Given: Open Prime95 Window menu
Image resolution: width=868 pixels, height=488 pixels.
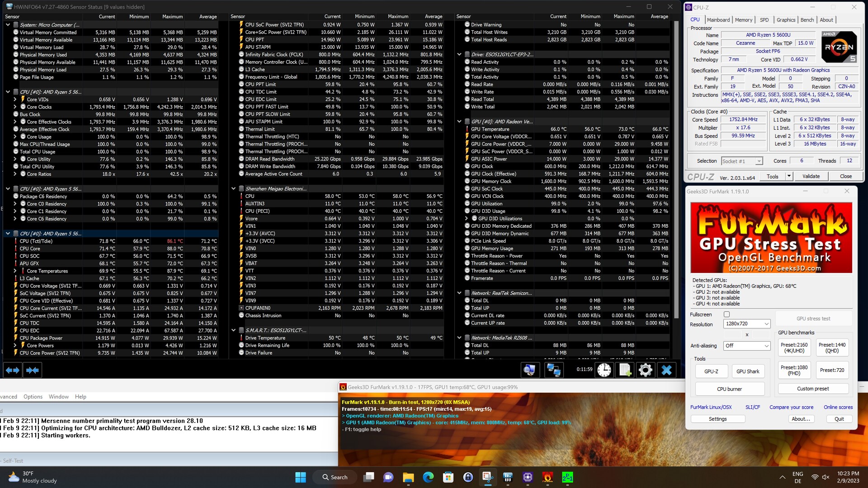Looking at the screenshot, I should pos(59,397).
